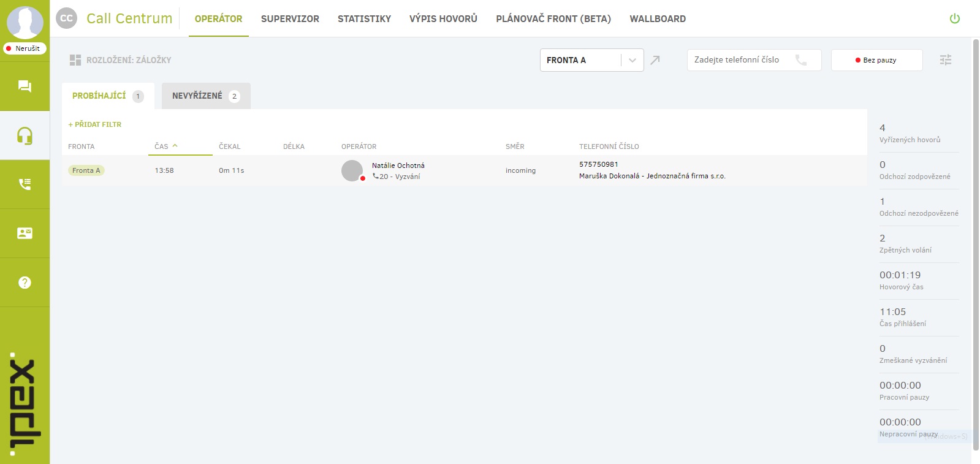Switch to the OPERÁTOR menu tab
Screen dimensions: 980x464
click(219, 18)
